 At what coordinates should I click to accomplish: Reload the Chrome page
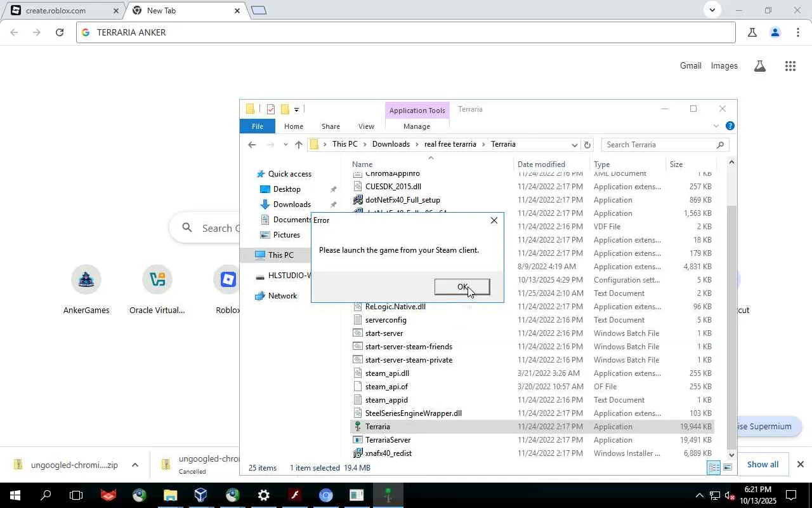(60, 32)
